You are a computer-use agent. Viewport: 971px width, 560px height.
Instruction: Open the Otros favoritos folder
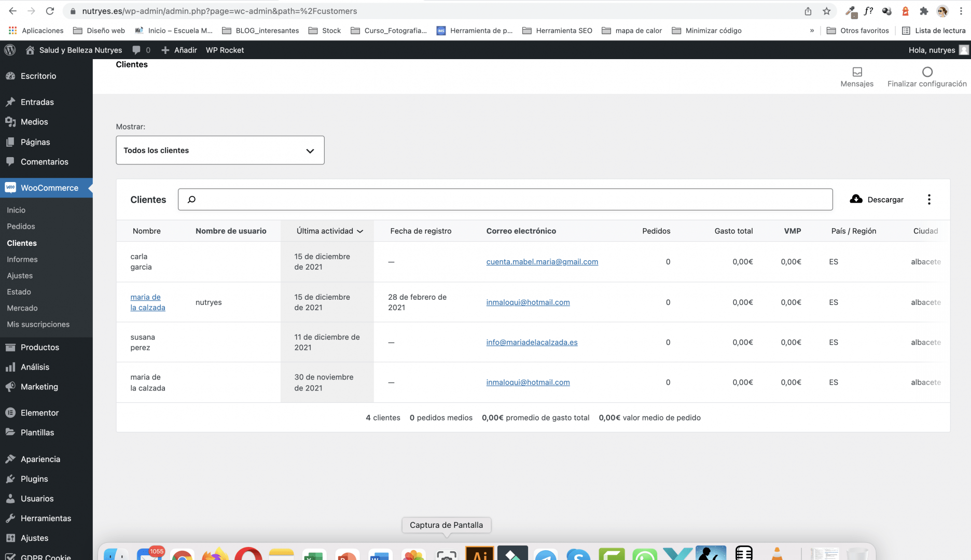(857, 31)
